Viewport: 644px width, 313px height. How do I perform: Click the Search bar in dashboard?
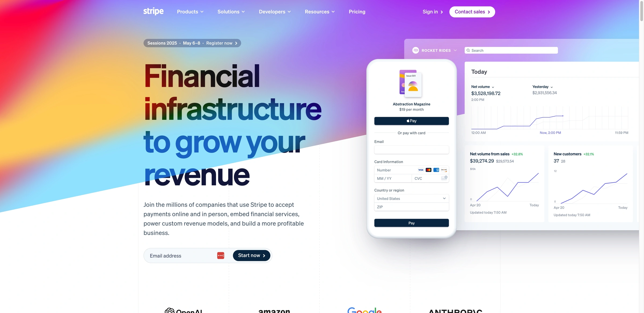(x=511, y=50)
